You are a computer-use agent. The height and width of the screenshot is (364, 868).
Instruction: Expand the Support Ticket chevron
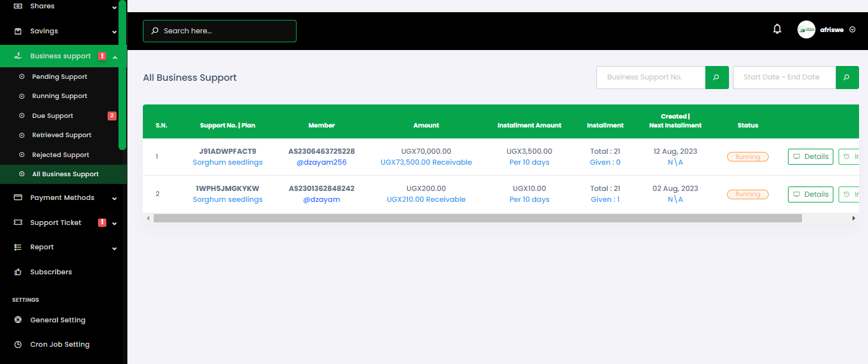[x=114, y=224]
